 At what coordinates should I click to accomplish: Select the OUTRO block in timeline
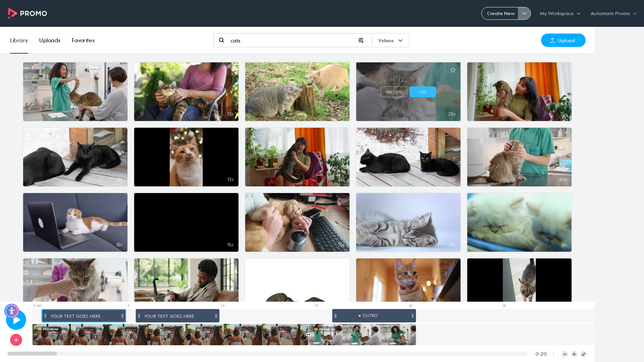point(374,316)
